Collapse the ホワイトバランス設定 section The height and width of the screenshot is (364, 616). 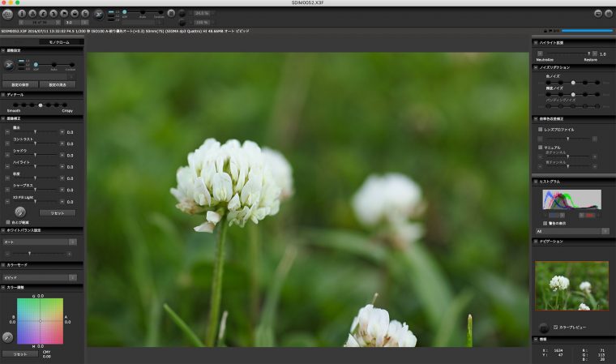coord(3,230)
